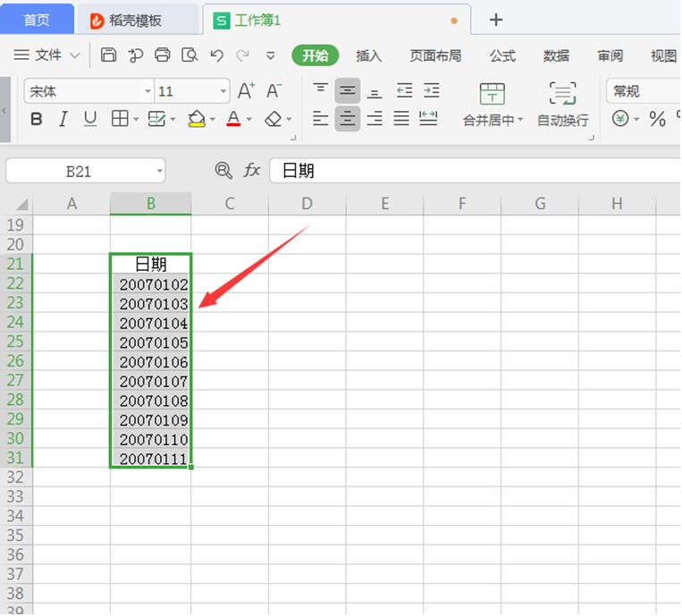Click Wrap Text (自动换行) button
682x616 pixels.
click(562, 105)
